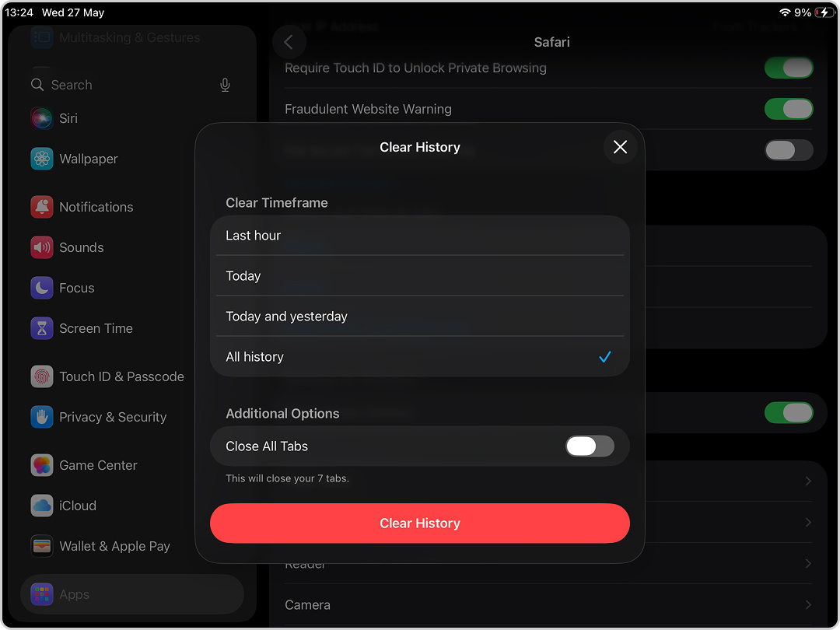Tap the microphone dictation icon
The image size is (840, 630).
225,85
